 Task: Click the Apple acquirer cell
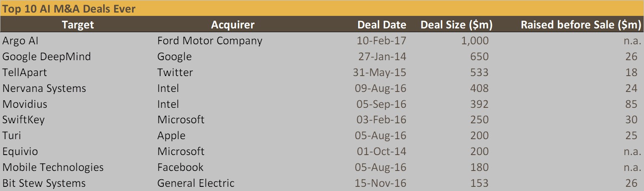coord(171,135)
